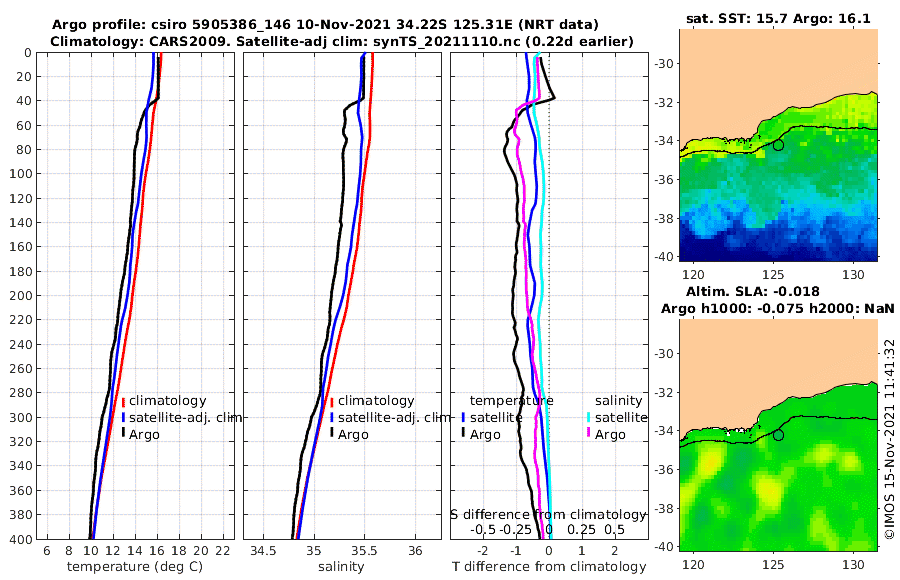This screenshot has width=900, height=580.
Task: Click cyan salinity satellite legend marker
Action: (589, 417)
